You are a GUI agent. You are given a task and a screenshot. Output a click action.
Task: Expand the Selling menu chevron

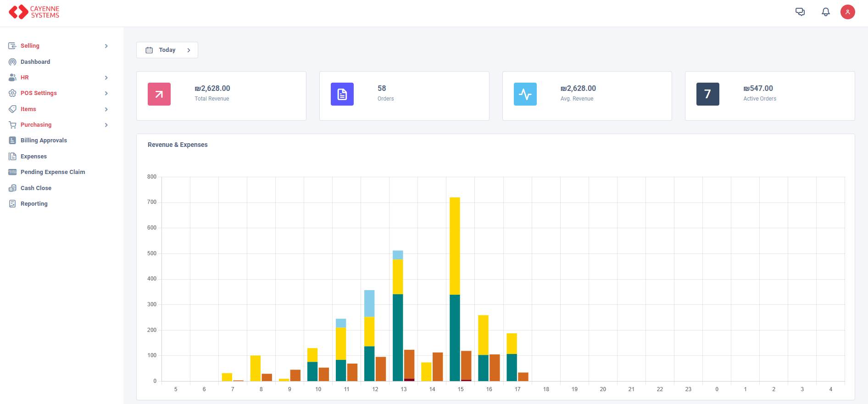[106, 46]
